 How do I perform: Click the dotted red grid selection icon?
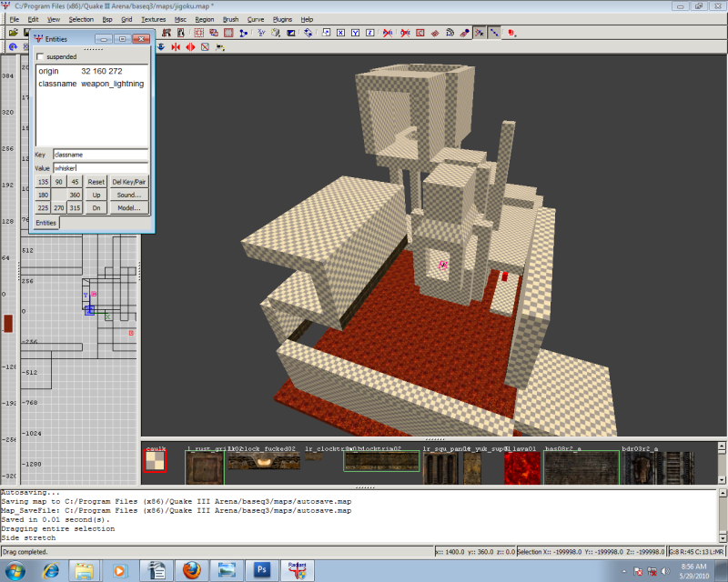click(198, 33)
